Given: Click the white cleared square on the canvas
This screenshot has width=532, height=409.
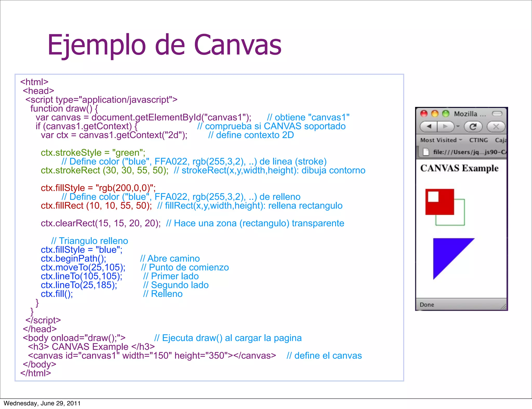Looking at the screenshot, I should 433,196.
